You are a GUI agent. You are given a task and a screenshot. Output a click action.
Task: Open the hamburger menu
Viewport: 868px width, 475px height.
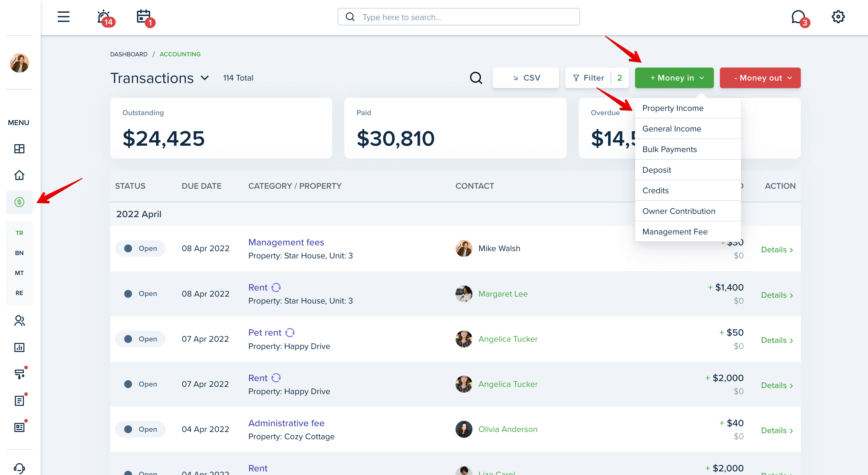click(x=63, y=17)
